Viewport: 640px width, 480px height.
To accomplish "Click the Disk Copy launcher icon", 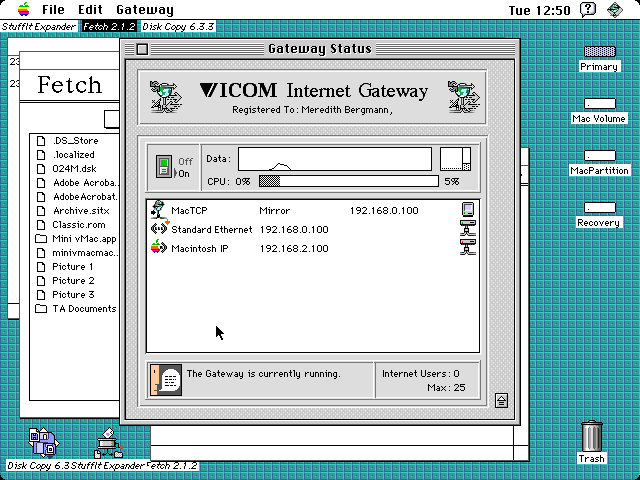I will point(43,442).
